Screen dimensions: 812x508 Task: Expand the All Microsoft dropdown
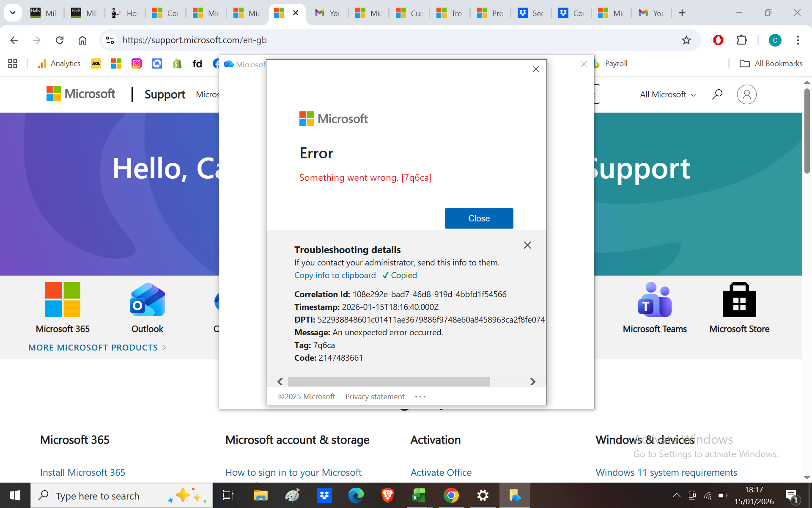point(668,94)
